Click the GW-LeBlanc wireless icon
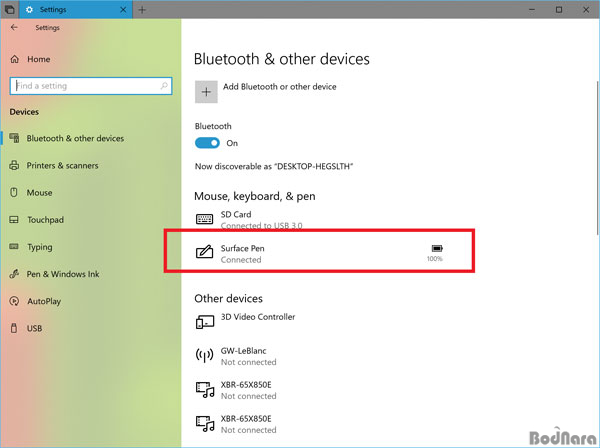600x448 pixels. [x=205, y=355]
